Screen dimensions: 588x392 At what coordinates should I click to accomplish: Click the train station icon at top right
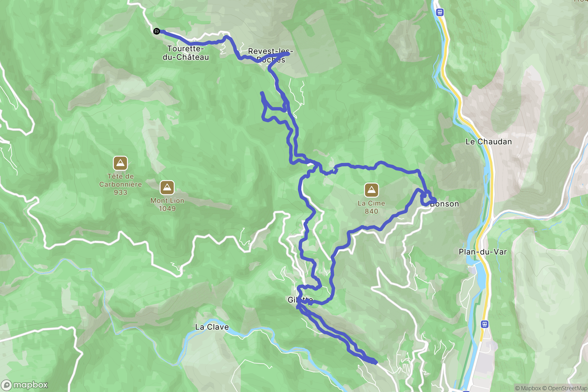(x=440, y=12)
